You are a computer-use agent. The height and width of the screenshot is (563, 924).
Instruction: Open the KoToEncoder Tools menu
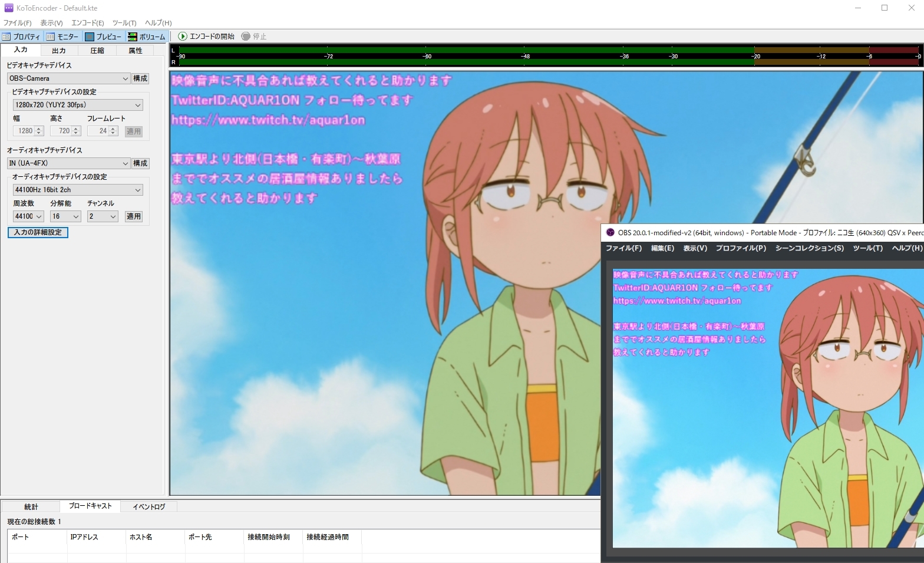124,23
